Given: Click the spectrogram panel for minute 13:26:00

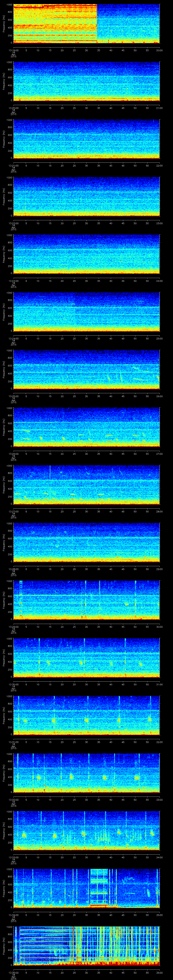Looking at the screenshot, I should click(86, 427).
